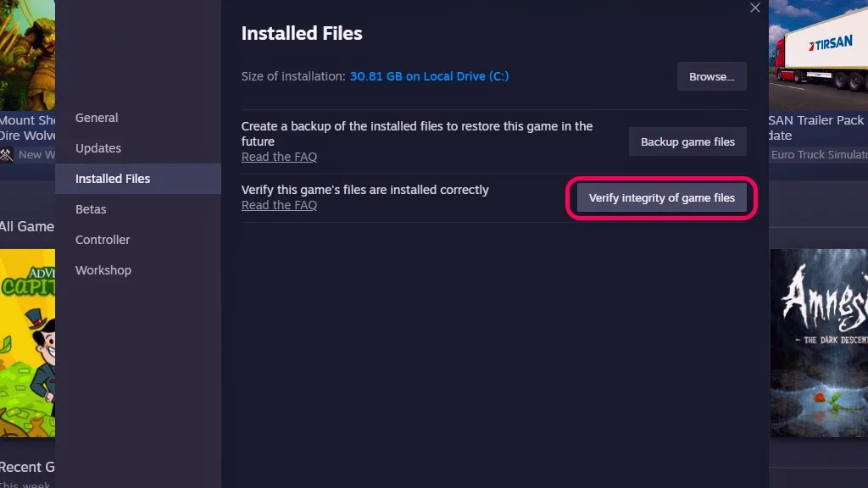This screenshot has width=868, height=488.
Task: Click Backup game files button
Action: pos(687,141)
